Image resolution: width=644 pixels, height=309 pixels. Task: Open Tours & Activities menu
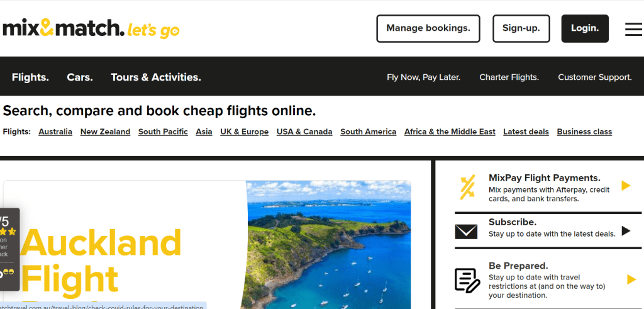click(x=156, y=77)
